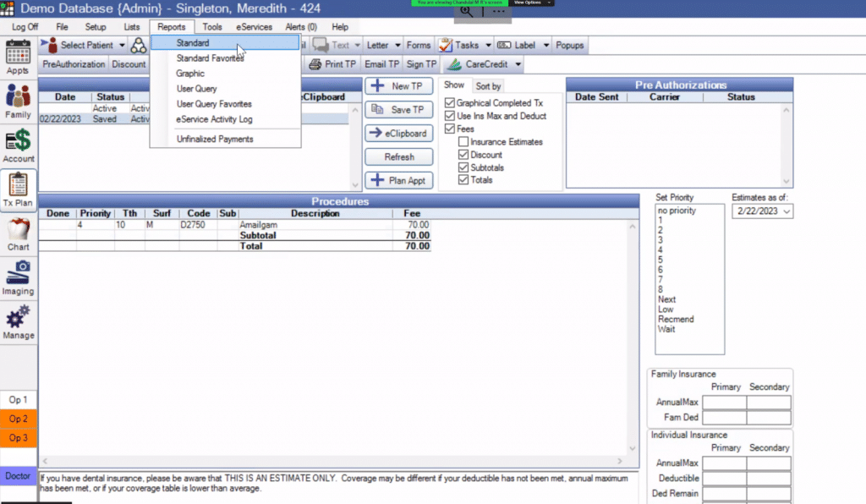Click the arrow icon on eClipboard button
The image size is (866, 504).
(375, 133)
